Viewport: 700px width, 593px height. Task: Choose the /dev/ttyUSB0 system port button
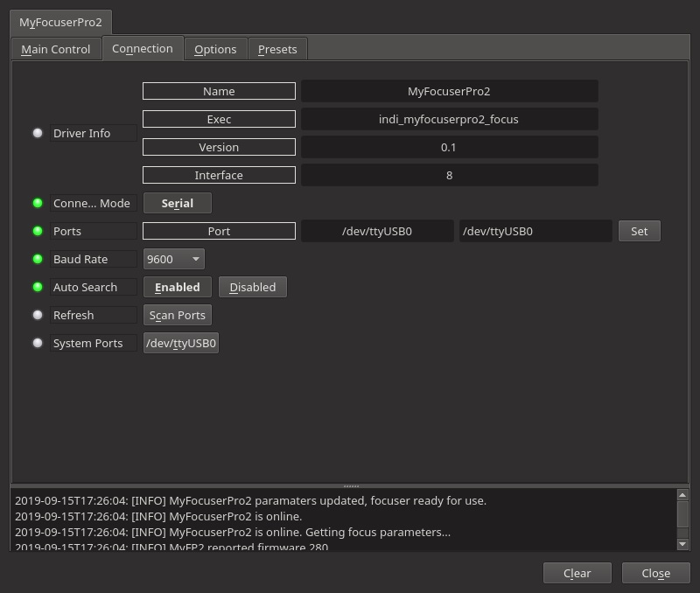click(x=181, y=343)
